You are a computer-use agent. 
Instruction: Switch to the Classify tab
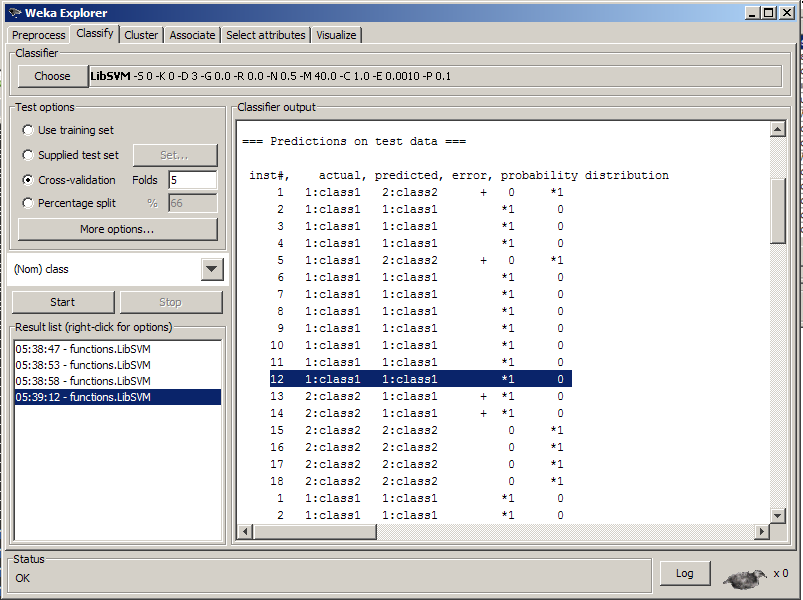(95, 33)
